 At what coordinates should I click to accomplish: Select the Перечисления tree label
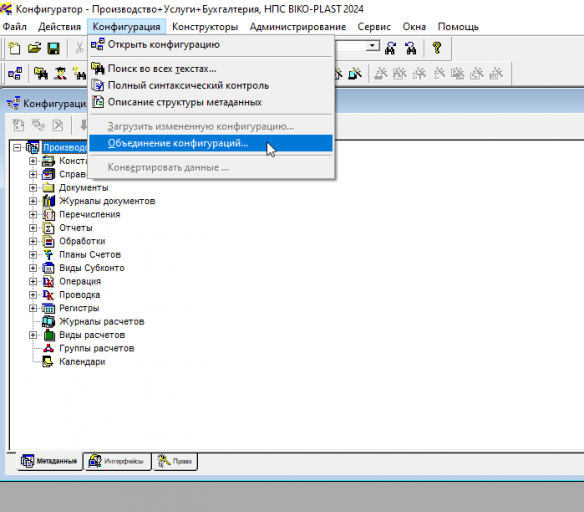89,214
